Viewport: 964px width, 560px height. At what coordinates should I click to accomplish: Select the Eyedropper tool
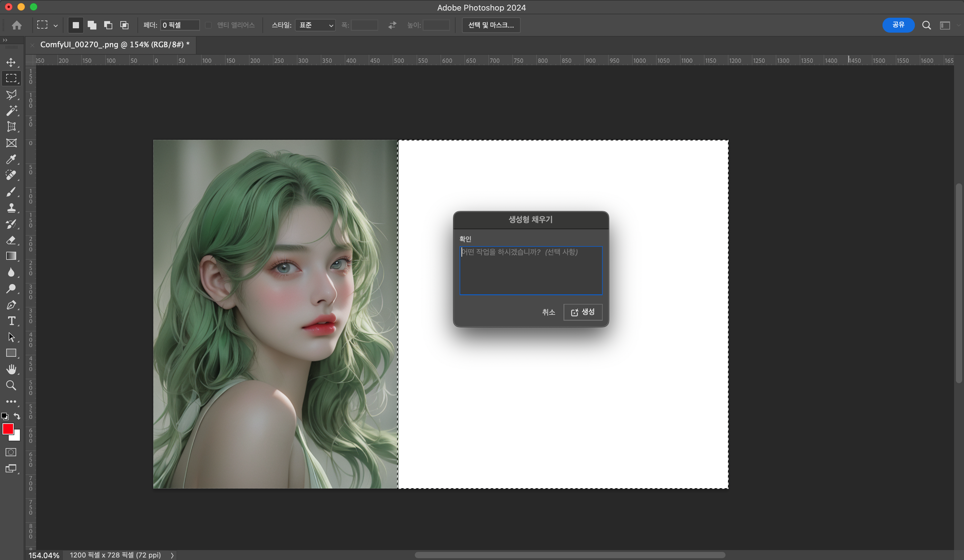pyautogui.click(x=11, y=159)
